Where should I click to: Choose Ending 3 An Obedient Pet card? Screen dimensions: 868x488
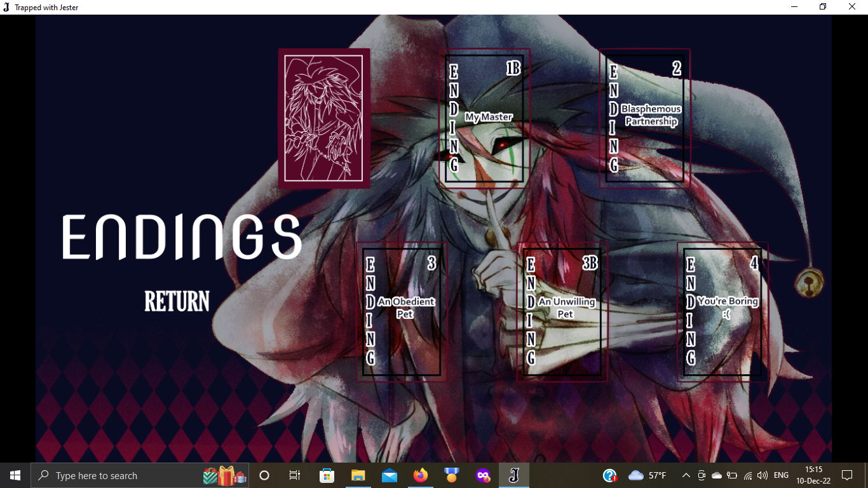point(402,311)
